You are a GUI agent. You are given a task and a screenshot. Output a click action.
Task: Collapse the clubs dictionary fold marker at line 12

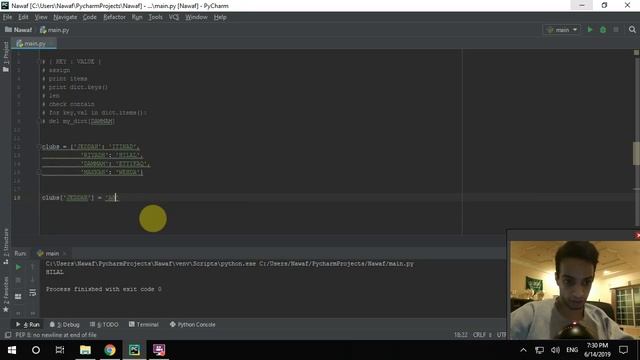(39, 147)
